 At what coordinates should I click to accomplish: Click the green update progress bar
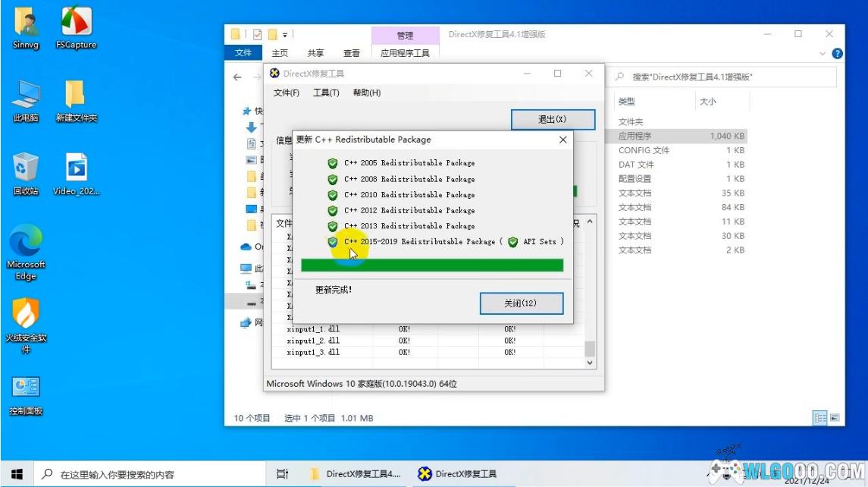(x=432, y=265)
